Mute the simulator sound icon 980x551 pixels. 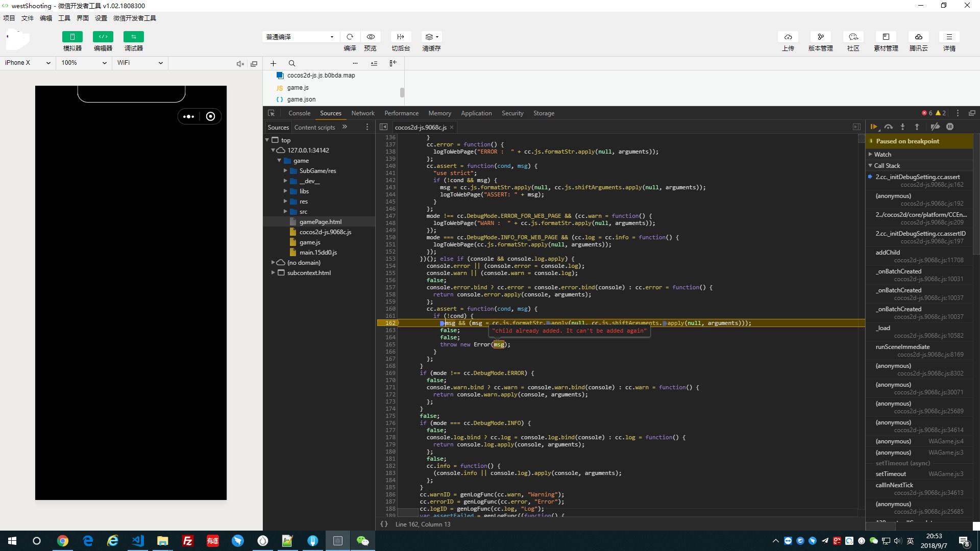(x=240, y=64)
